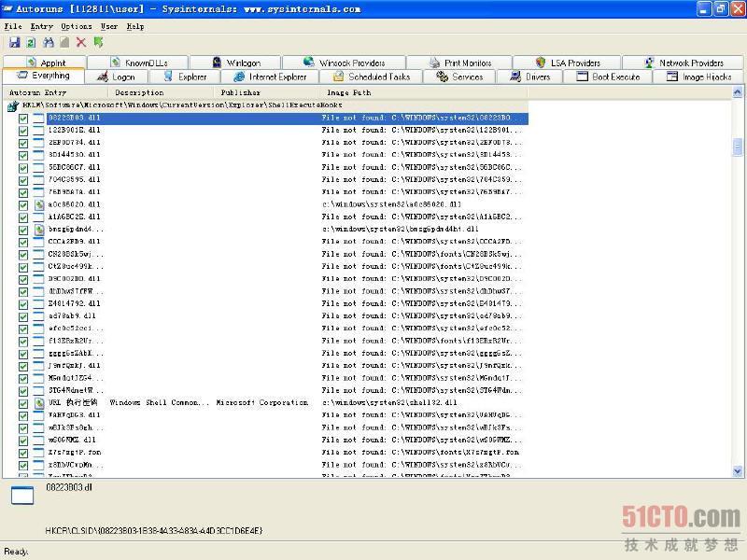
Task: Click the binoculars Find icon
Action: (49, 43)
